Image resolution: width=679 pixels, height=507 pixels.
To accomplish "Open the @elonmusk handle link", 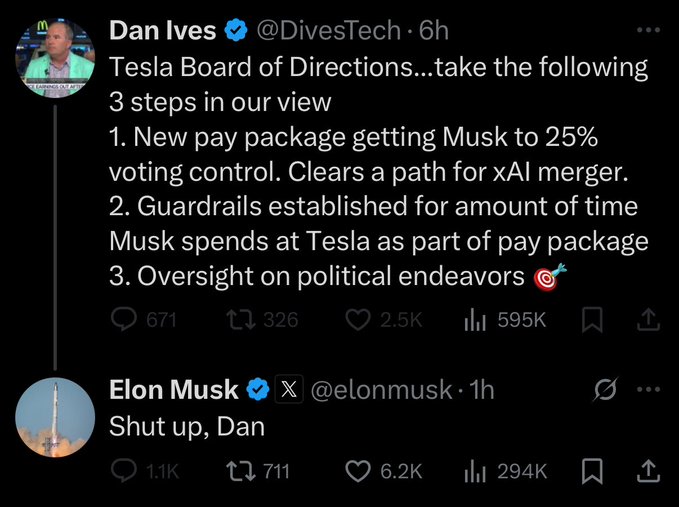I will tap(383, 390).
